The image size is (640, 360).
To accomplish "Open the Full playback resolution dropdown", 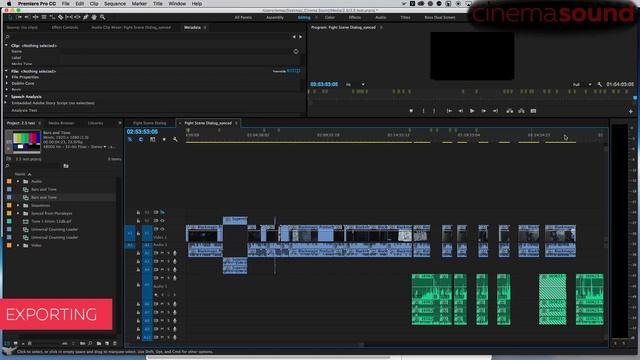I will pos(582,84).
